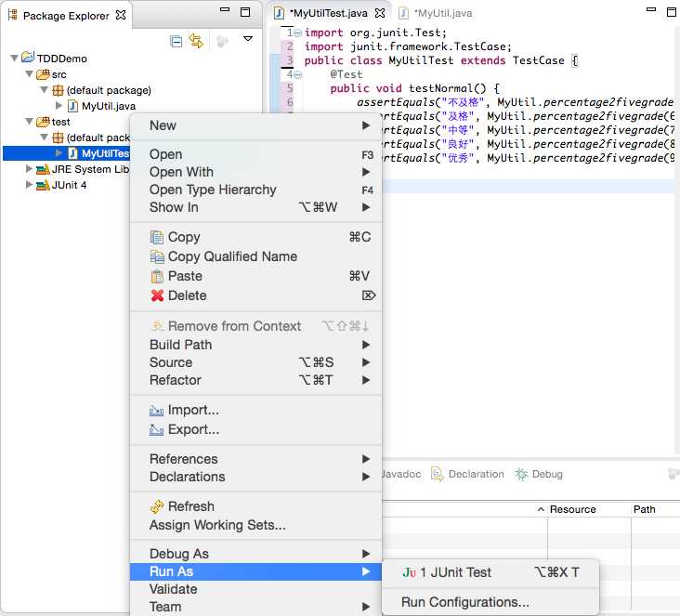Open Run Configurations... from the submenu
680x616 pixels.
(x=464, y=602)
